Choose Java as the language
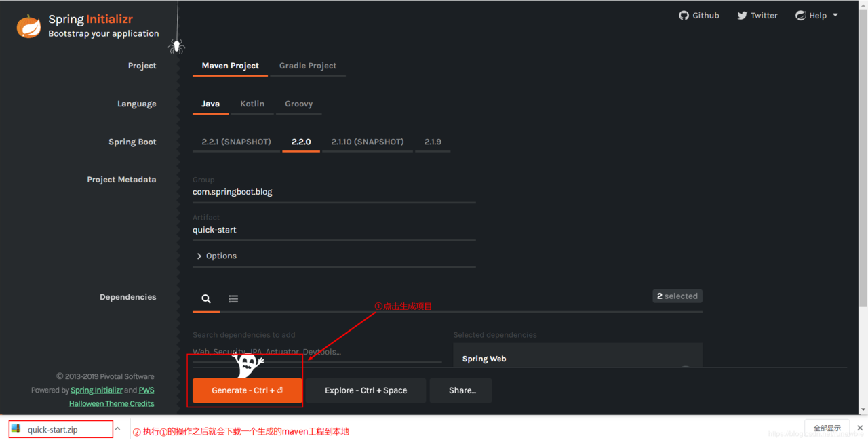The image size is (868, 442). point(210,104)
